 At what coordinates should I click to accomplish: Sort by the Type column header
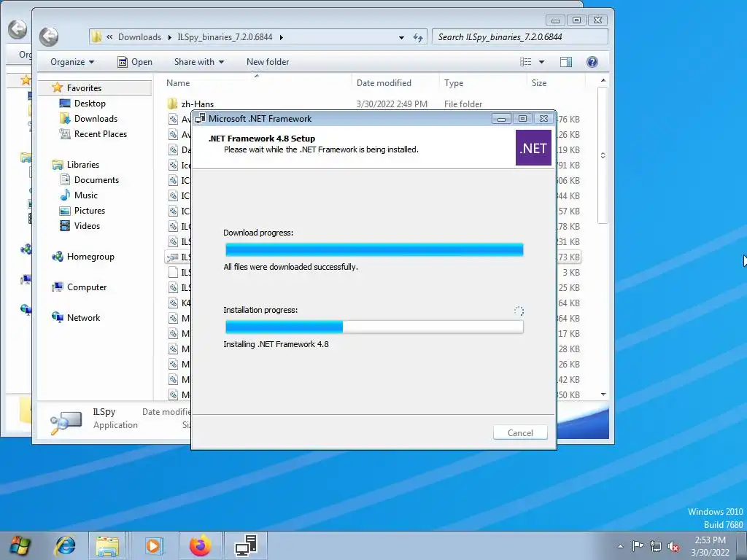[x=454, y=83]
